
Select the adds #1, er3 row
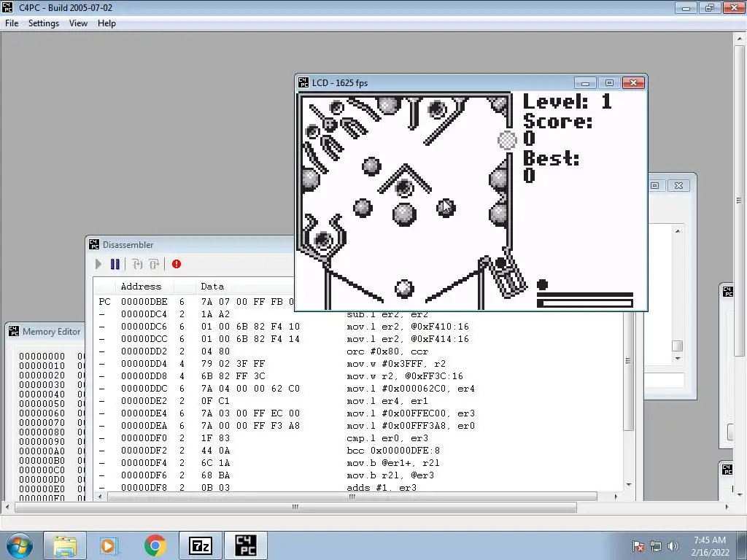(x=358, y=488)
